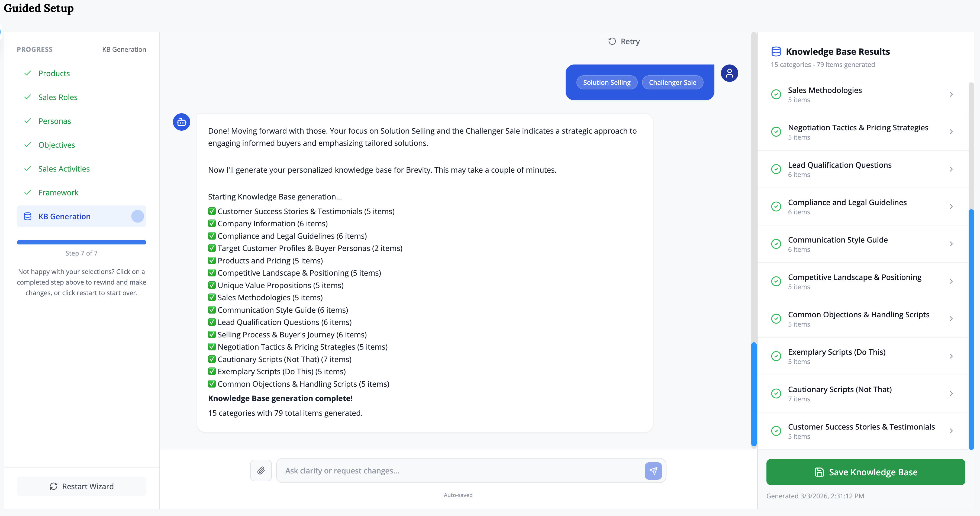Click the database icon beside Knowledge Base Results
Screen dimensions: 980x516
[x=776, y=51]
